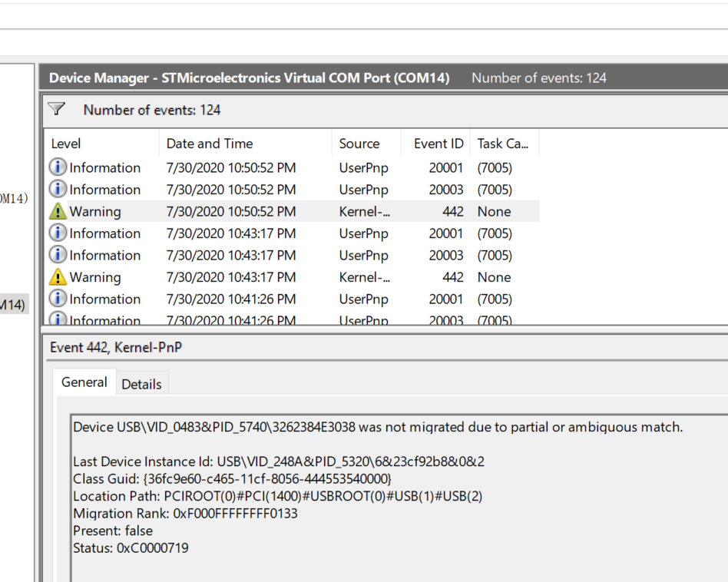Viewport: 728px width, 582px height.
Task: Click the 'Device Manager - STMicroelectronics Virtual COM Port (COM14)' title
Action: 250,78
